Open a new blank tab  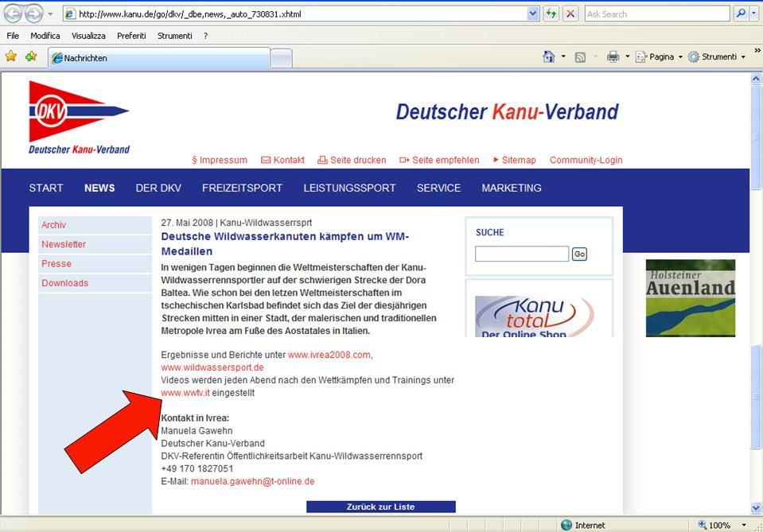click(282, 58)
